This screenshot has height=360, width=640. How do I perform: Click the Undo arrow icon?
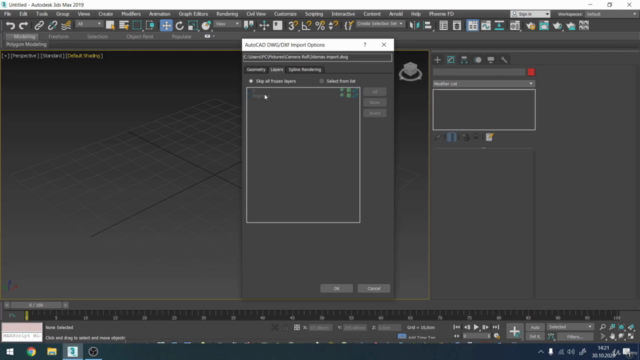coord(10,26)
